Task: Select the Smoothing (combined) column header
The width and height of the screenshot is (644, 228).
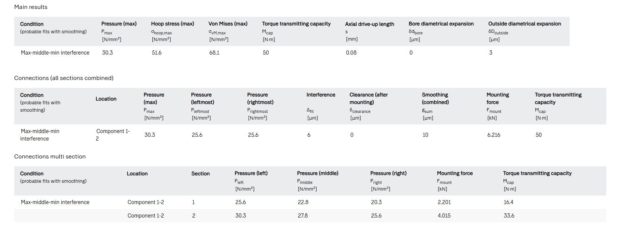Action: pos(435,98)
